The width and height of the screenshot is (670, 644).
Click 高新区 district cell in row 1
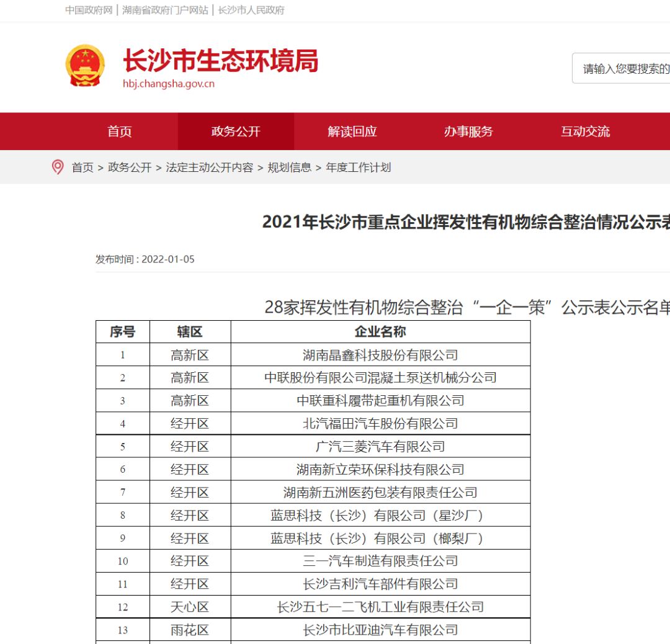point(190,355)
